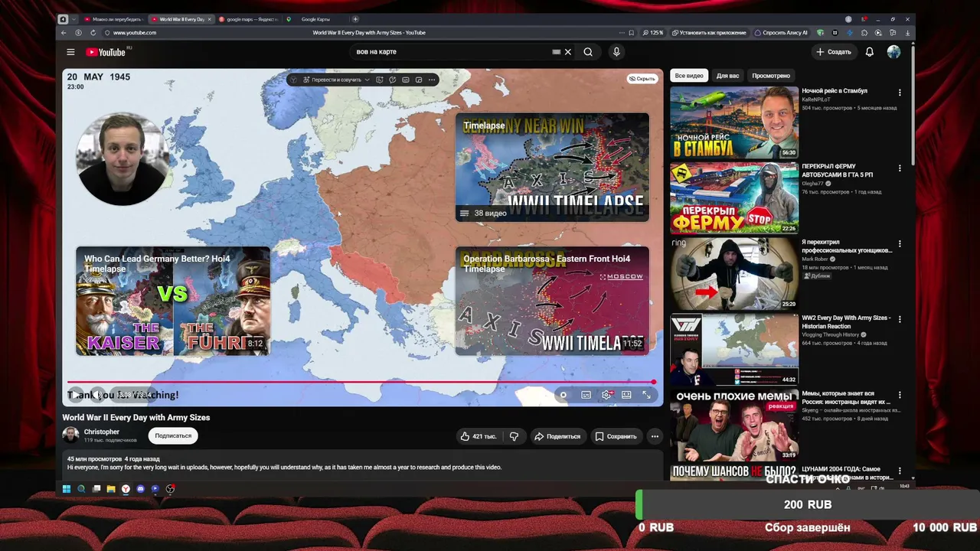Viewport: 980px width, 551px height.
Task: Click 'Установить как приложение' in the address bar
Action: (x=708, y=33)
